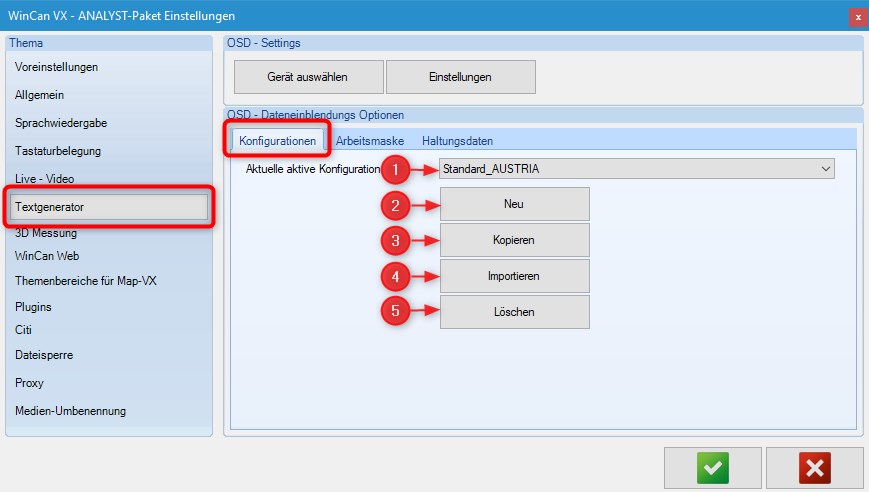
Task: Click Gerät auswählen button
Action: pyautogui.click(x=309, y=77)
